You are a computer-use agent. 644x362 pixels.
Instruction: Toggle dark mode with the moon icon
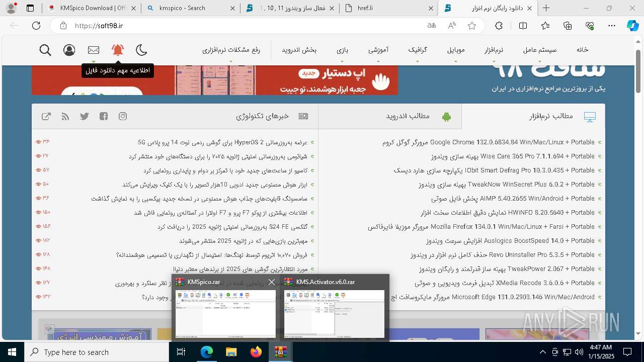141,50
